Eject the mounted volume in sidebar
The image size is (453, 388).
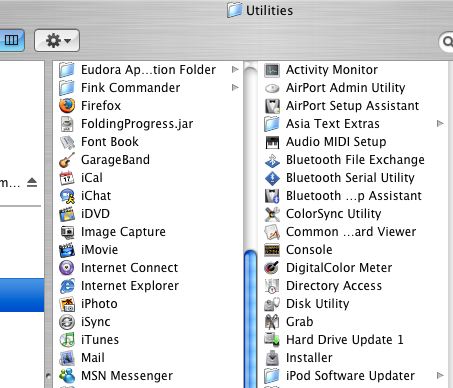pos(32,182)
